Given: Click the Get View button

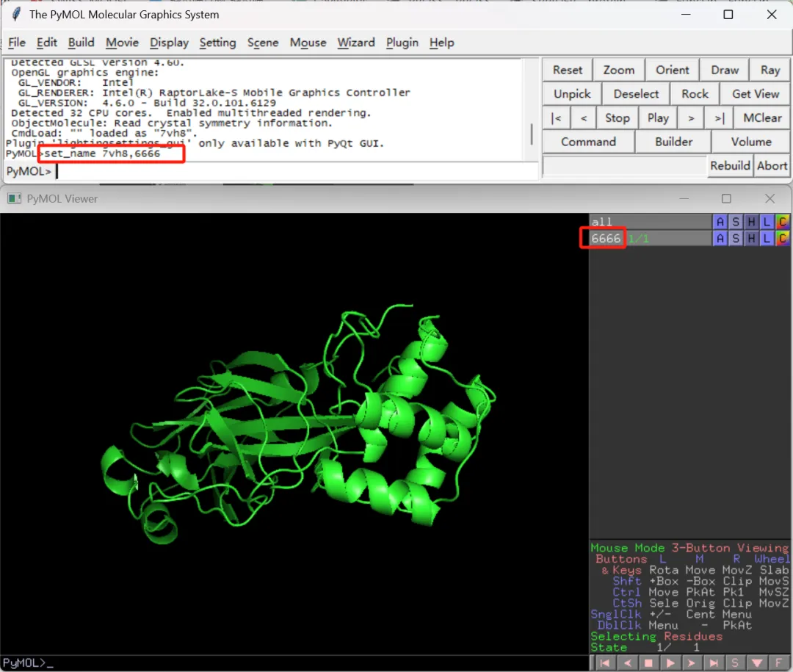Looking at the screenshot, I should (755, 93).
